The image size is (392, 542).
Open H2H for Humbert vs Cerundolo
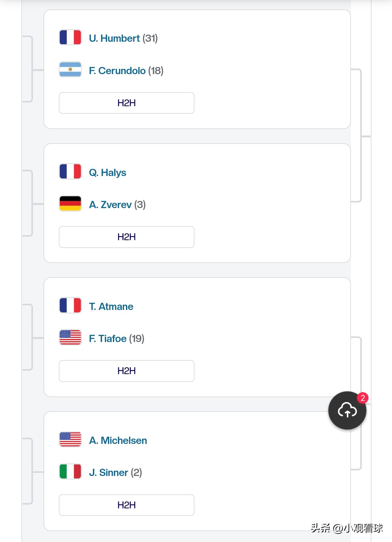click(x=126, y=103)
